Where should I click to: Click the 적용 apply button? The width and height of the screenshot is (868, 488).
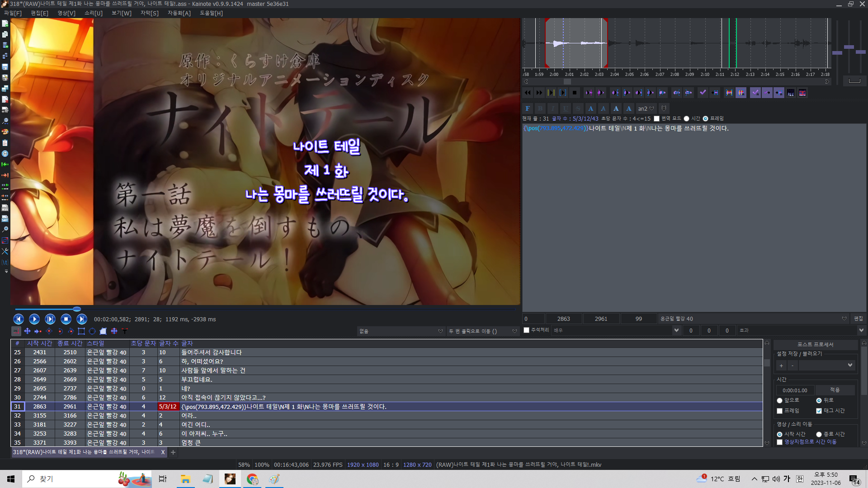[x=835, y=390]
